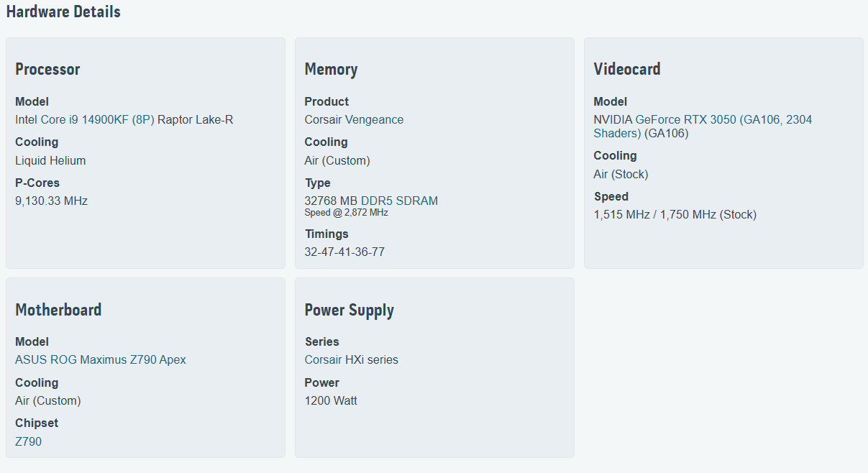Select the Motherboard card heading

(x=58, y=309)
